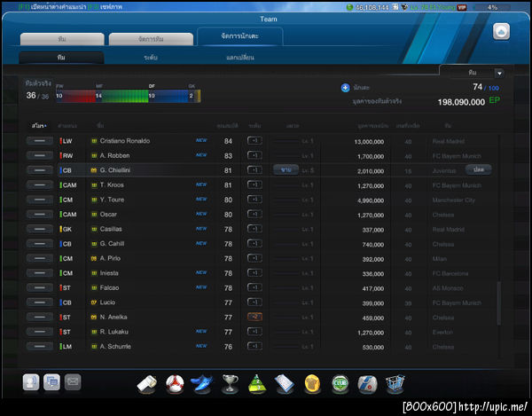532x416 pixels.
Task: Open the chat bubbles icon
Action: [51, 382]
